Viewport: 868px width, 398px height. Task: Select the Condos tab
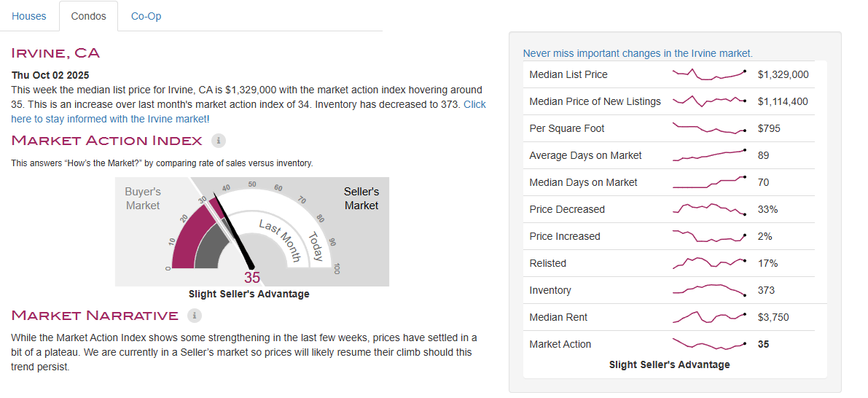[x=88, y=16]
